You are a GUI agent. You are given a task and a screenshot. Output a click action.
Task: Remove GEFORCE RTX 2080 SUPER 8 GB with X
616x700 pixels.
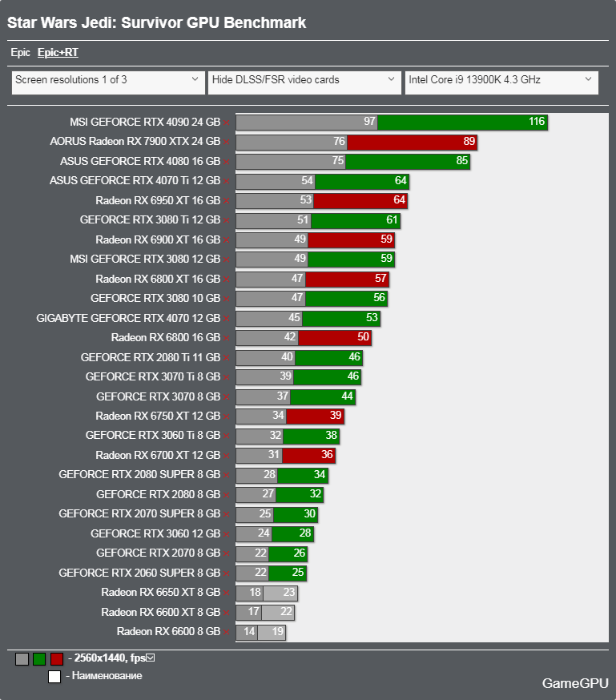(227, 476)
